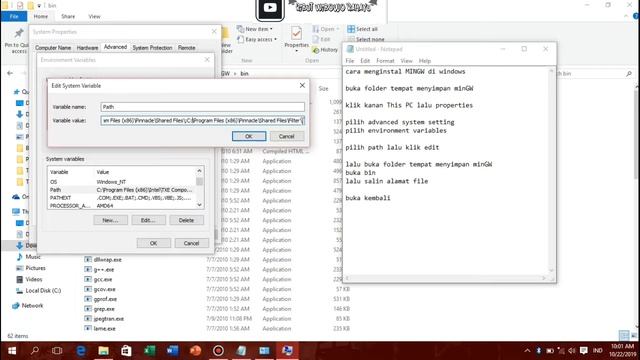640x360 pixels.
Task: Click New... under System variables
Action: coord(110,220)
